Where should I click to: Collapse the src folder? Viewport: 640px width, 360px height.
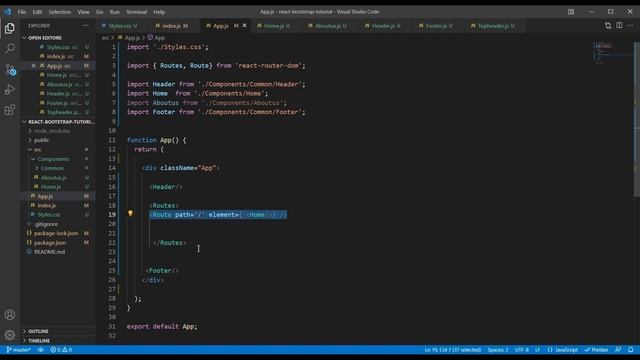pyautogui.click(x=58, y=149)
